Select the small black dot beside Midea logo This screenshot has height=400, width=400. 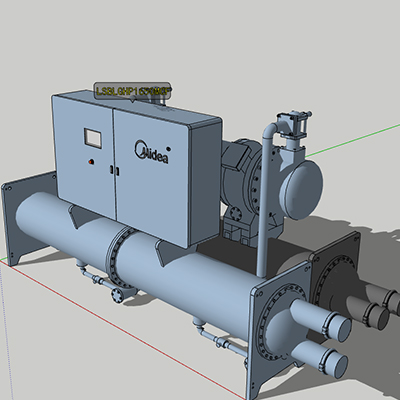point(168,148)
